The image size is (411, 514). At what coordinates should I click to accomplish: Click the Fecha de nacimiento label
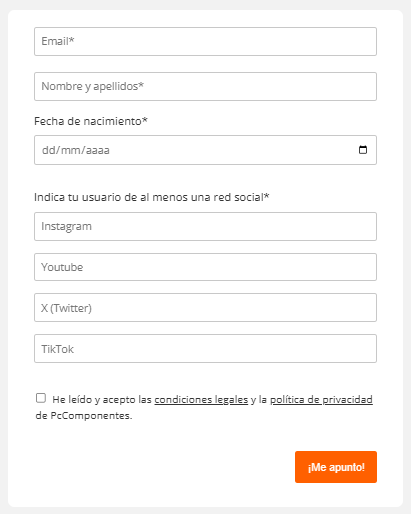(91, 121)
